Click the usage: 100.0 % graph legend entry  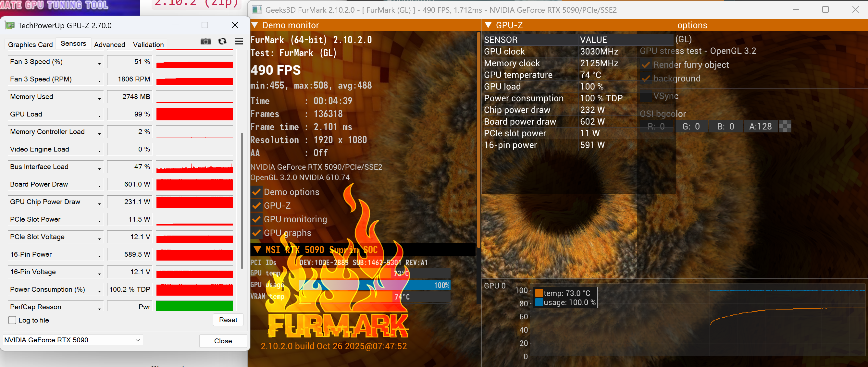coord(566,302)
